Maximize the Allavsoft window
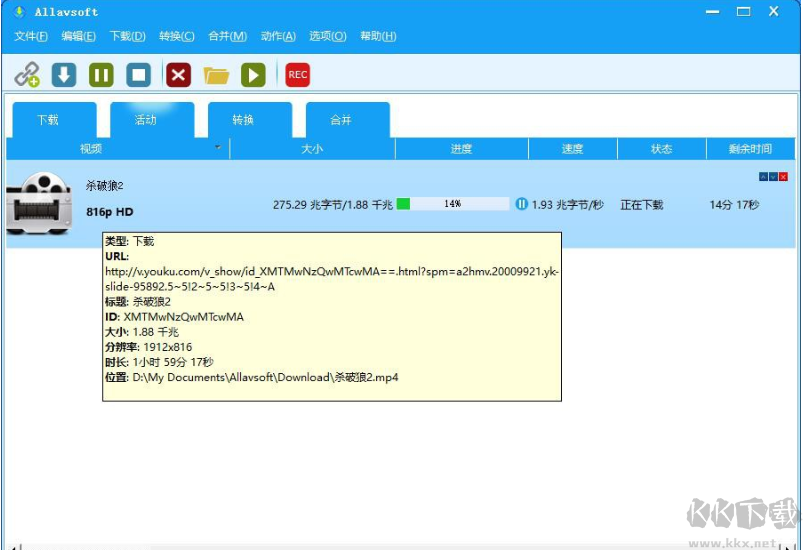Image resolution: width=803 pixels, height=550 pixels. 744,12
